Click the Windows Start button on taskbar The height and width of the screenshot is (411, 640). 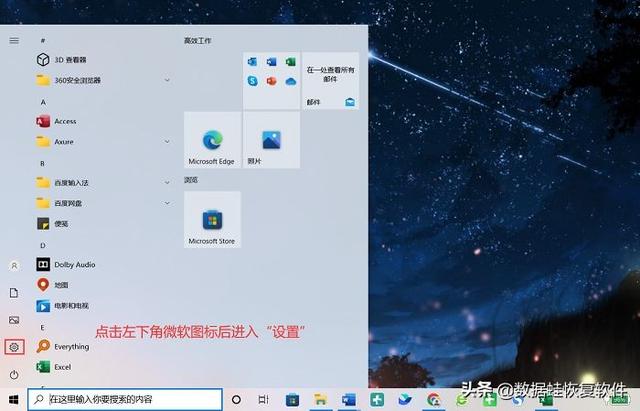[x=13, y=400]
